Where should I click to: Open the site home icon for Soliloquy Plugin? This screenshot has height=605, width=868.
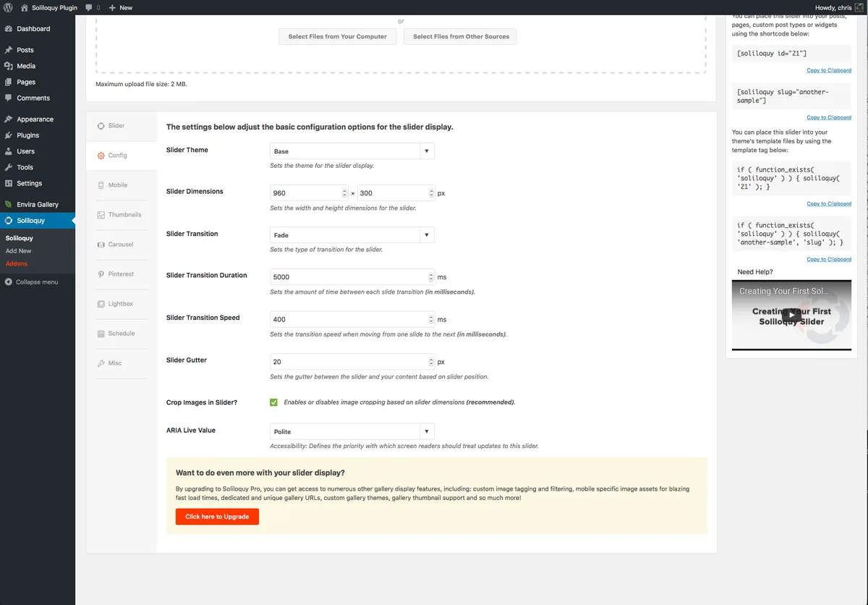coord(25,7)
